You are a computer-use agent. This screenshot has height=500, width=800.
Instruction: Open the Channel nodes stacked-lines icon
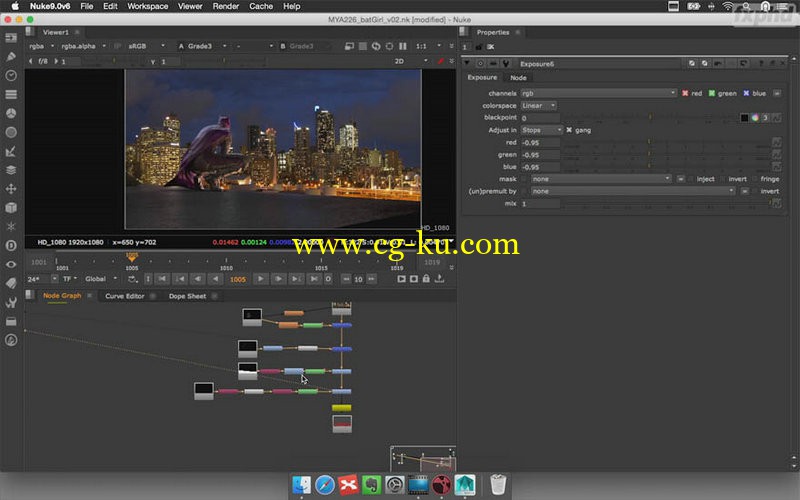click(x=11, y=94)
